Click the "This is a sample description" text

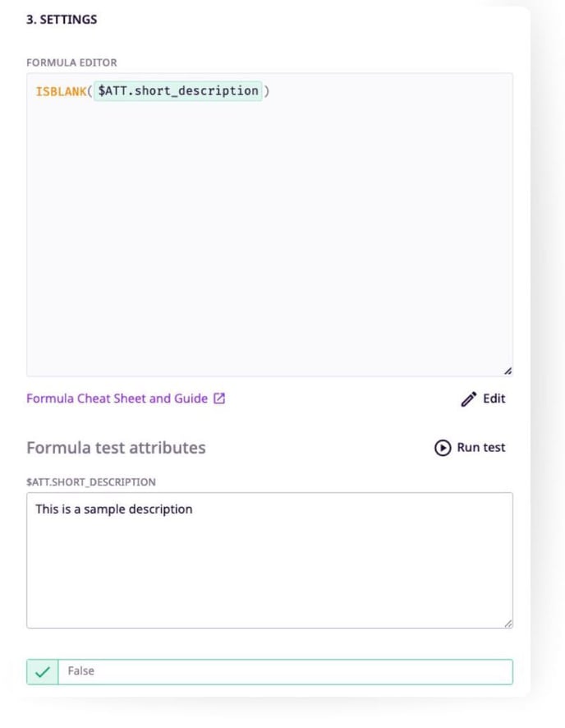tap(113, 509)
